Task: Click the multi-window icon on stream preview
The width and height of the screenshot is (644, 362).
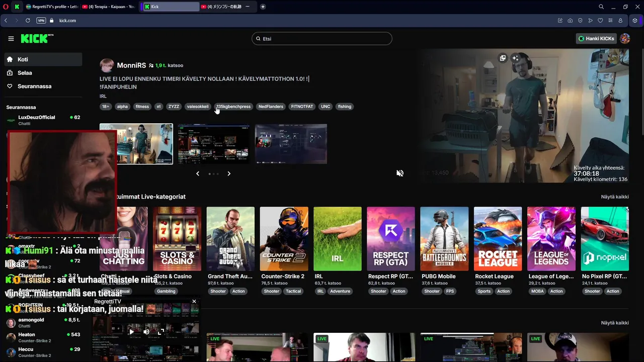Action: 503,58
